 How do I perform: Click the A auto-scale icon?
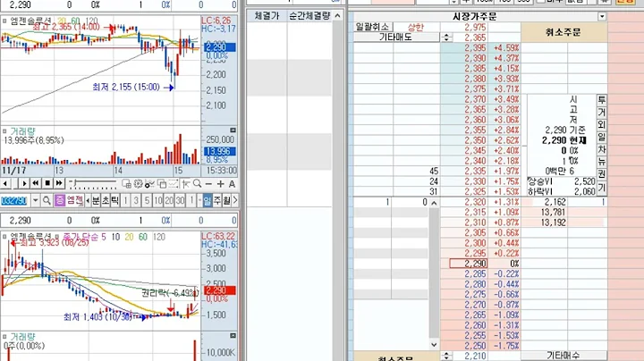pos(232,184)
